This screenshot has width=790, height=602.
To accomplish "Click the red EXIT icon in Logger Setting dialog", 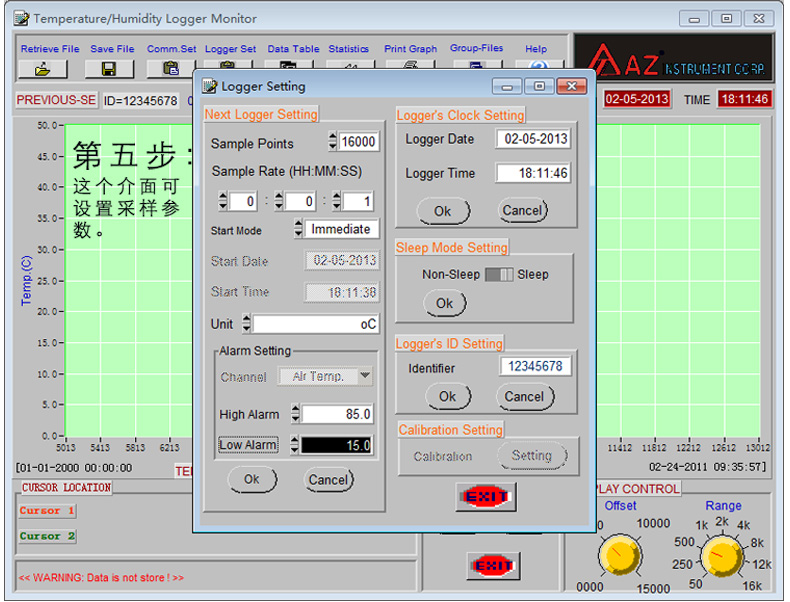I will (x=485, y=496).
